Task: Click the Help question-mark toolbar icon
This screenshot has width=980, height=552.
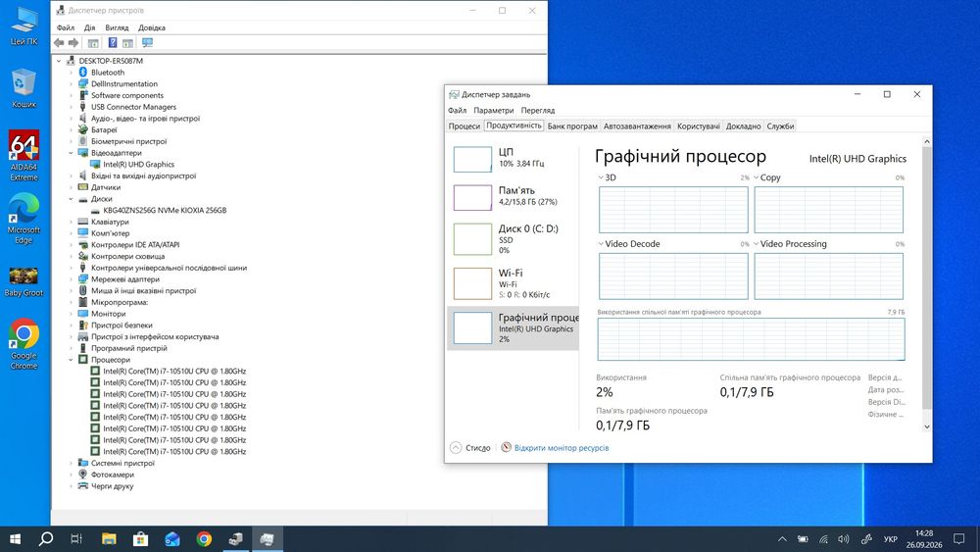Action: coord(113,42)
